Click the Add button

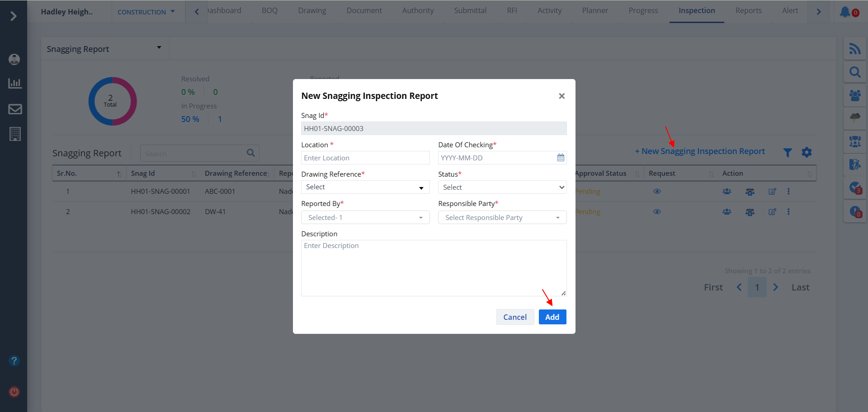tap(552, 317)
